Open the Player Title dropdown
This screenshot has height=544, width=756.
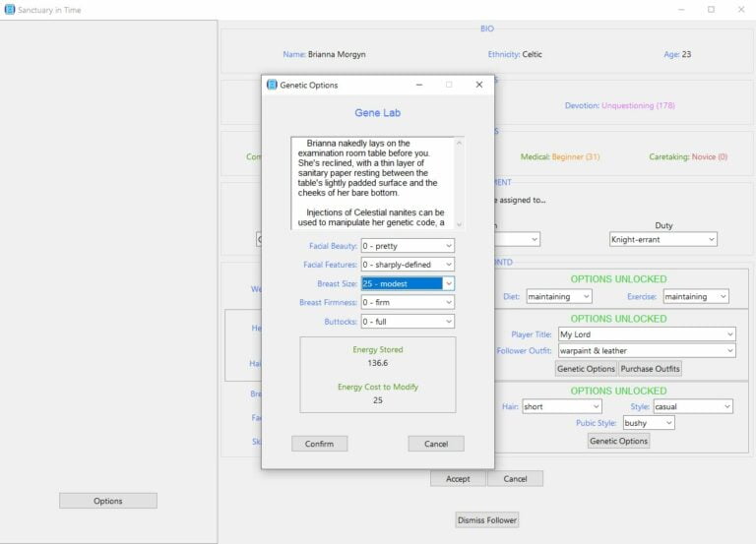pos(647,334)
